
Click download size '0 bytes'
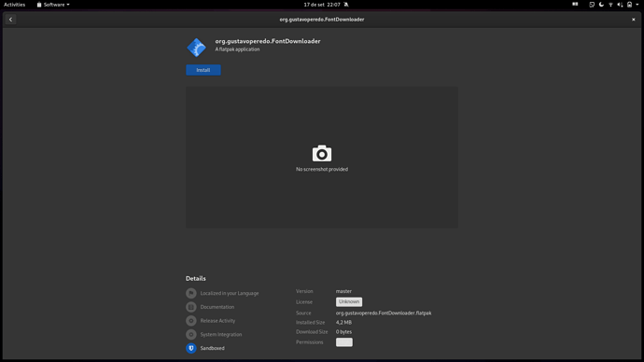tap(343, 331)
